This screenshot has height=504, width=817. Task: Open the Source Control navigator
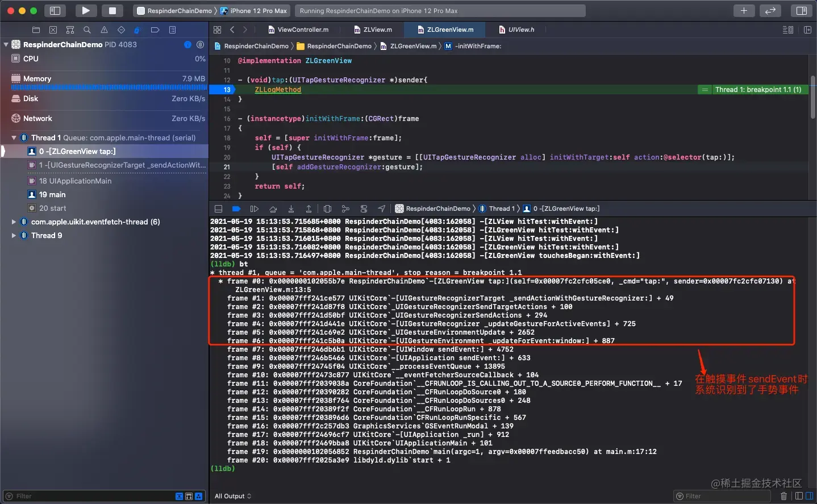click(53, 30)
